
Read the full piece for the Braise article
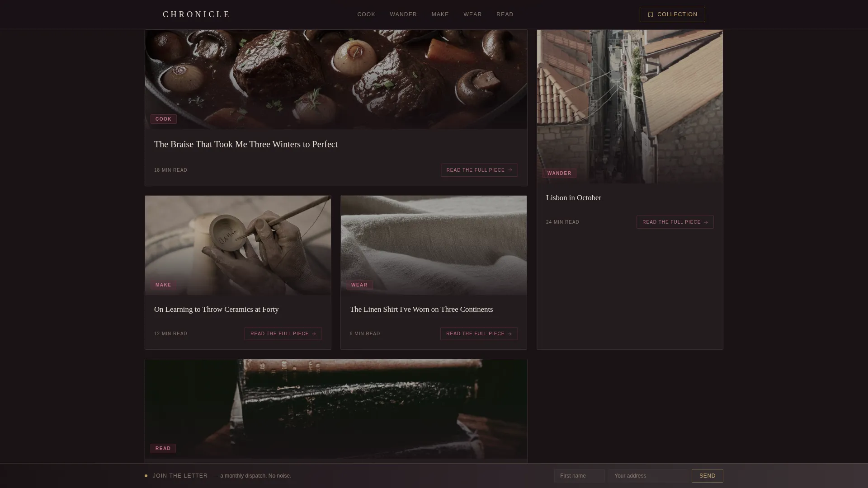tap(479, 170)
